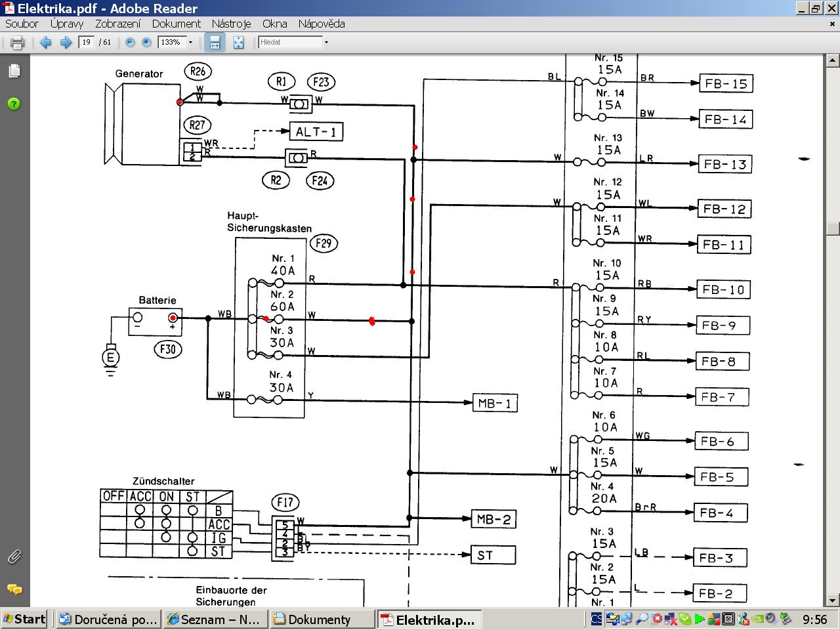
Task: Click the magnifier tray icon
Action: (642, 619)
